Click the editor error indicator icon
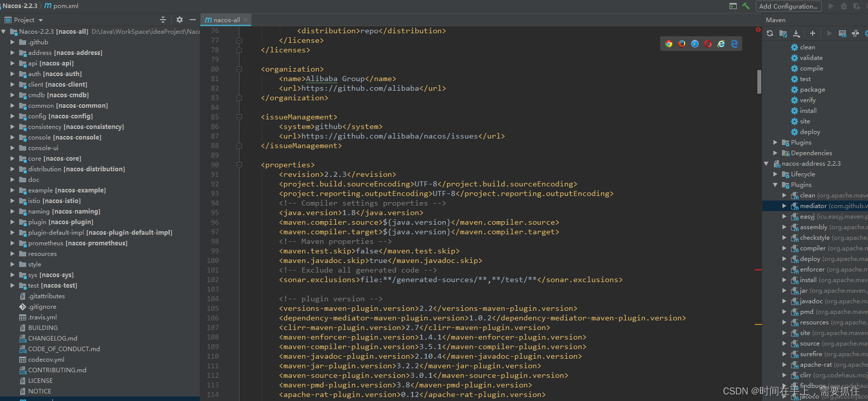This screenshot has width=868, height=401. click(x=758, y=30)
